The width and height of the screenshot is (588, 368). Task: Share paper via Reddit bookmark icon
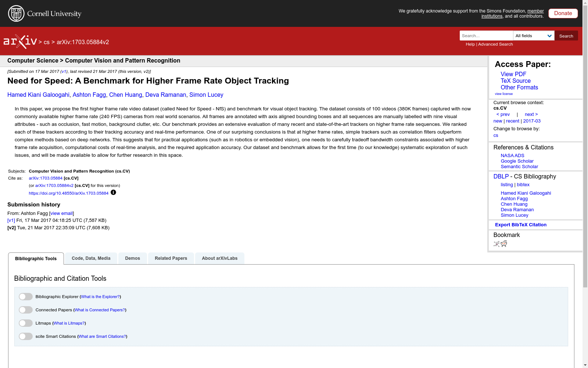coord(504,244)
